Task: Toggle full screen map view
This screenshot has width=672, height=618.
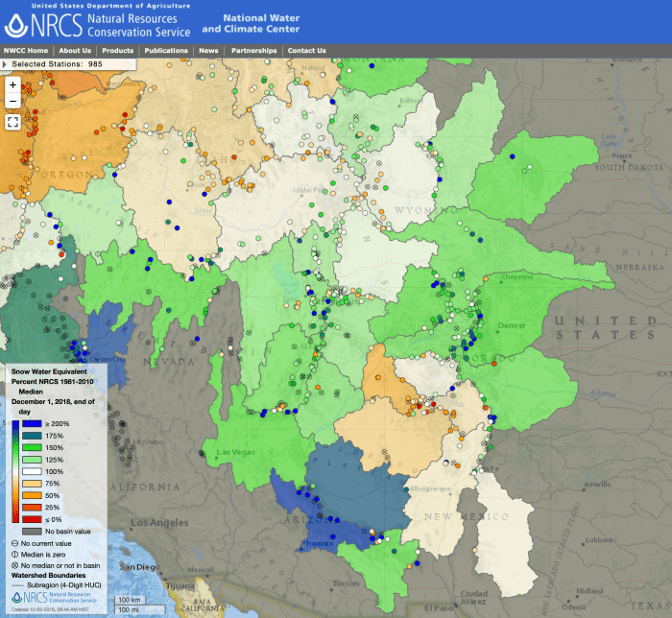Action: (12, 122)
